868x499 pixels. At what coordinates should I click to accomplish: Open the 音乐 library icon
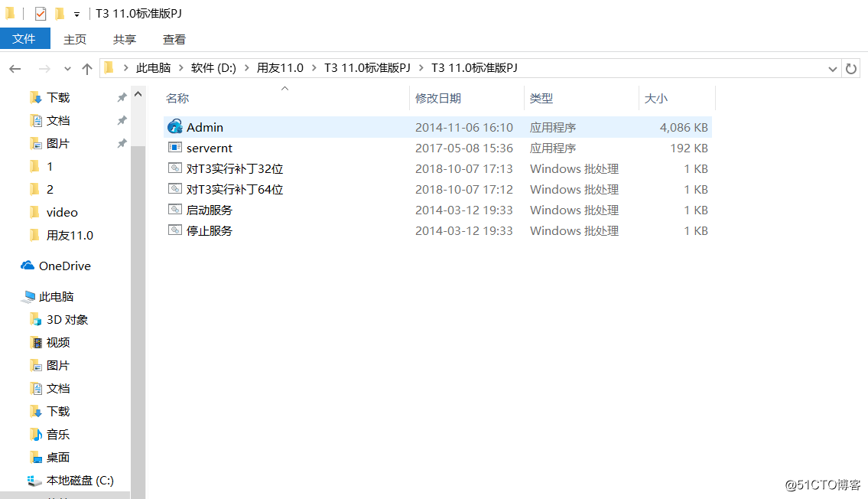(35, 434)
